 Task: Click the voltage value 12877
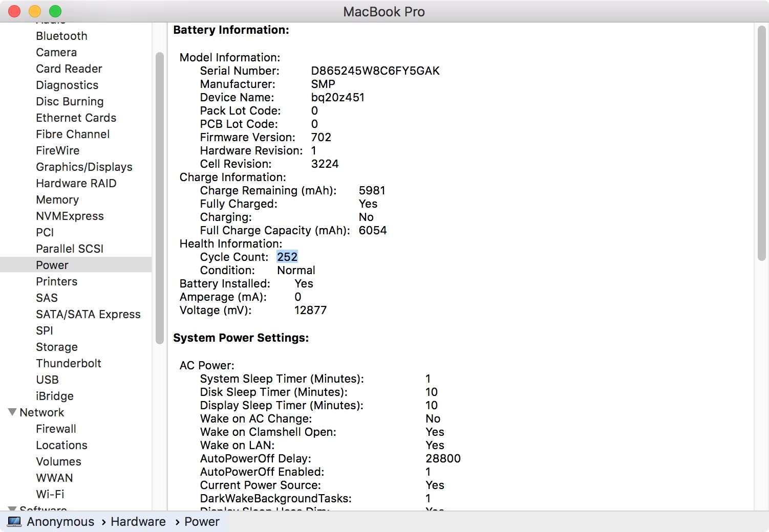tap(310, 310)
